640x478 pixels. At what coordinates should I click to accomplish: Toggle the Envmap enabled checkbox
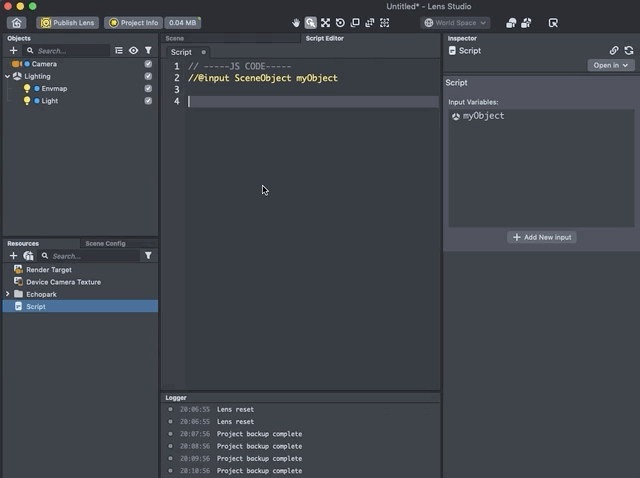pos(148,88)
